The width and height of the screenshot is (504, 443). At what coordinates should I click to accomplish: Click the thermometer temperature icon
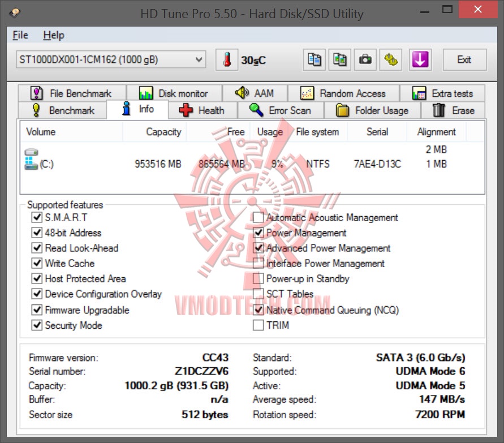[x=227, y=60]
